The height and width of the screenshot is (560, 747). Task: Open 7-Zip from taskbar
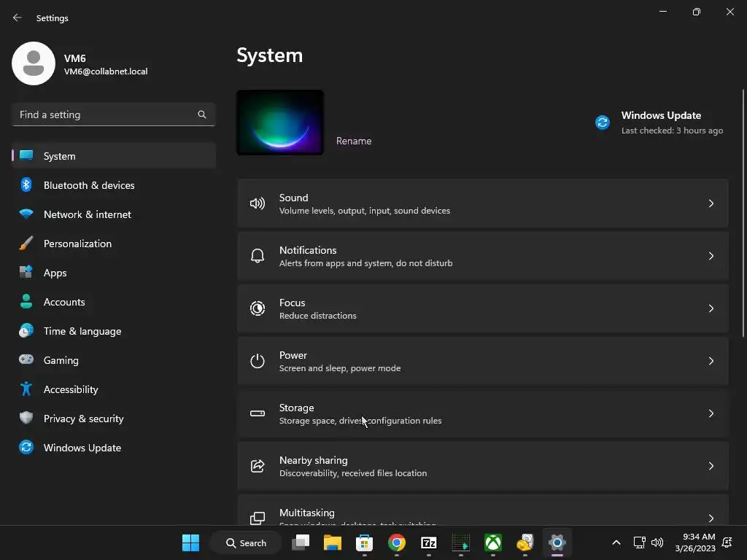(x=429, y=542)
